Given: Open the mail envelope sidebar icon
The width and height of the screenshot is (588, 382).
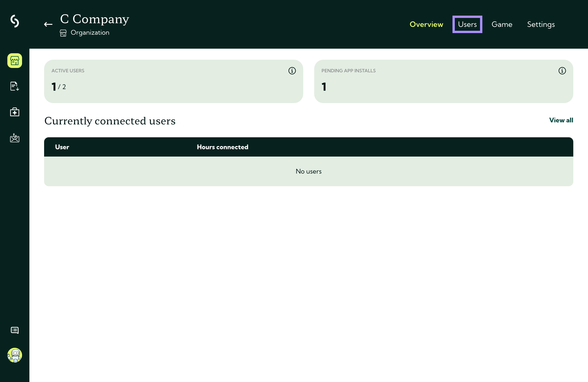Looking at the screenshot, I should (14, 138).
